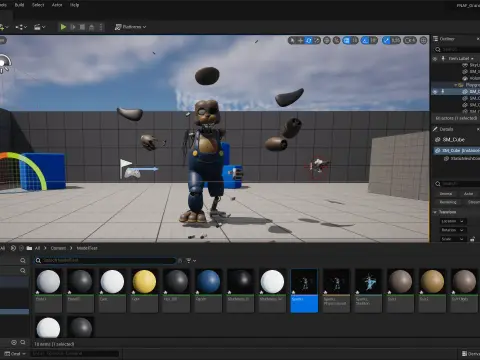Viewport: 480px width, 360px height.
Task: Toggle visibility eye in Outliner header
Action: [x=435, y=59]
